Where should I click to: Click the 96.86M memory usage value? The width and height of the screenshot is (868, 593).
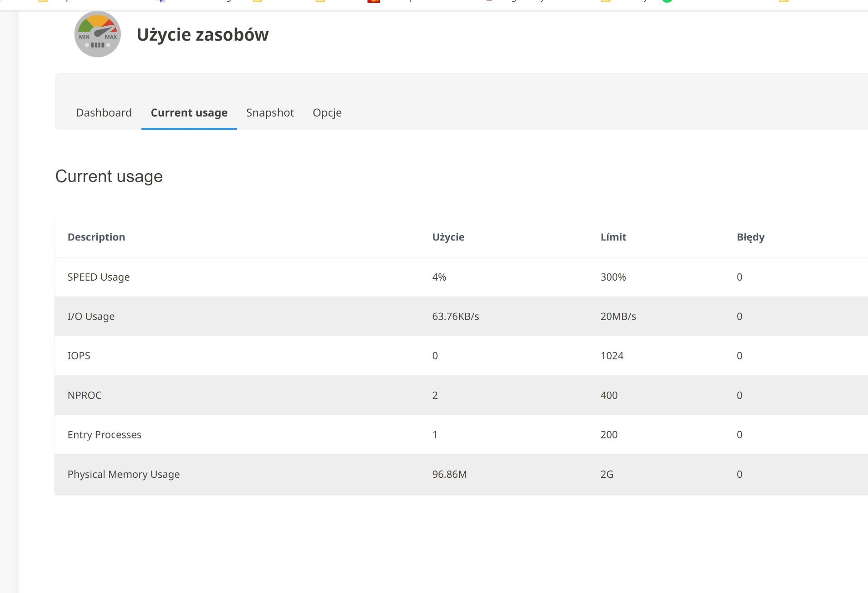449,475
